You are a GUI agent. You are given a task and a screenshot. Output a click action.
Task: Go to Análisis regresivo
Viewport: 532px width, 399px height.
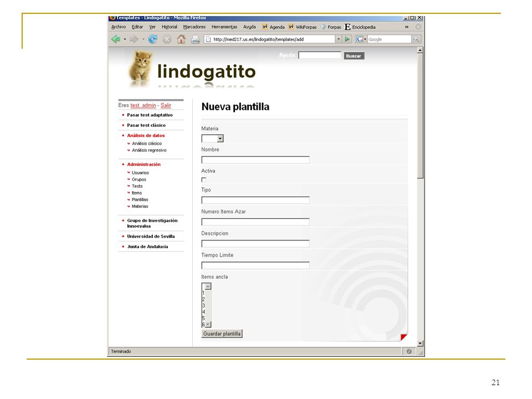click(149, 150)
